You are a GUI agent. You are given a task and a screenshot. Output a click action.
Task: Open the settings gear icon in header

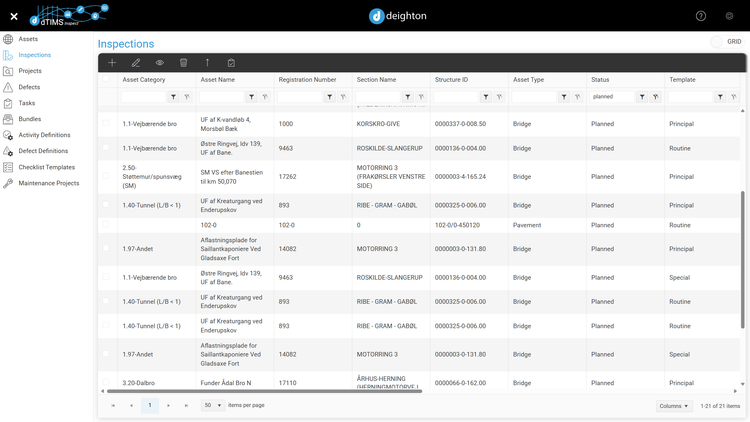tap(729, 16)
